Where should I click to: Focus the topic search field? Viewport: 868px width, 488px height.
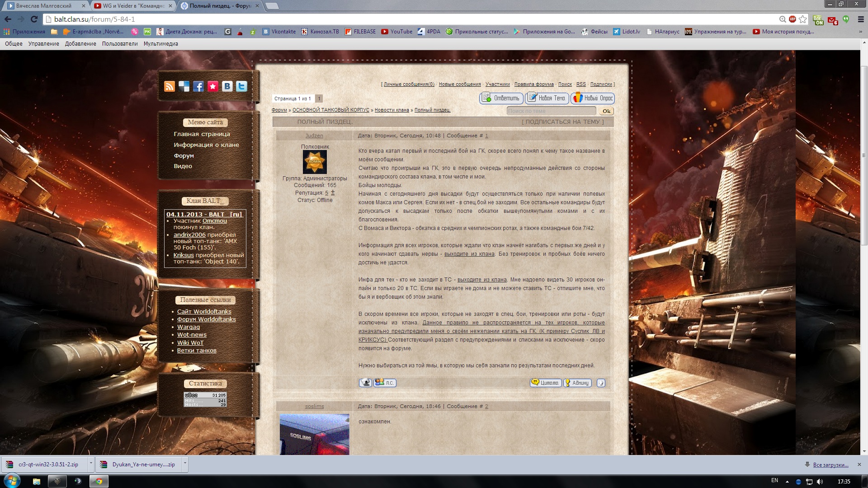[551, 111]
